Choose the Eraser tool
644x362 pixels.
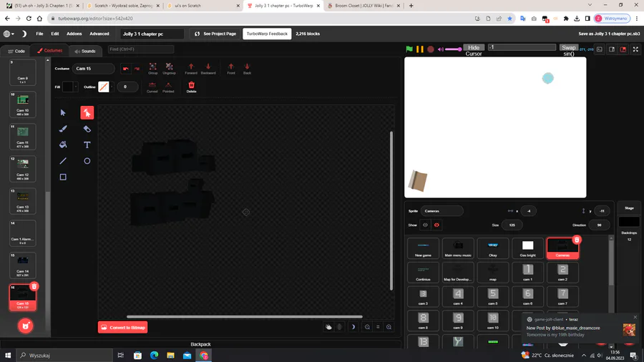coord(87,129)
